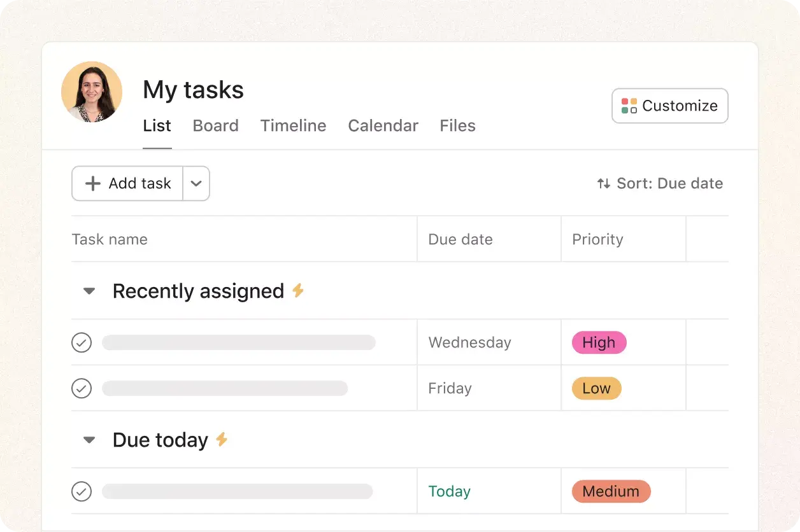Open the Add task dropdown arrow
The image size is (800, 532).
tap(196, 183)
